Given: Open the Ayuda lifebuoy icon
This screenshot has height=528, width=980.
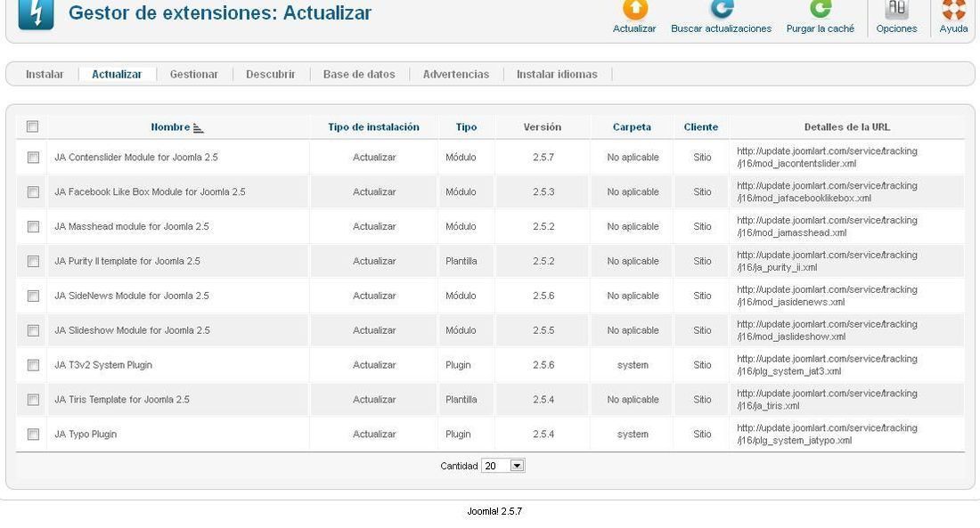Looking at the screenshot, I should [954, 10].
